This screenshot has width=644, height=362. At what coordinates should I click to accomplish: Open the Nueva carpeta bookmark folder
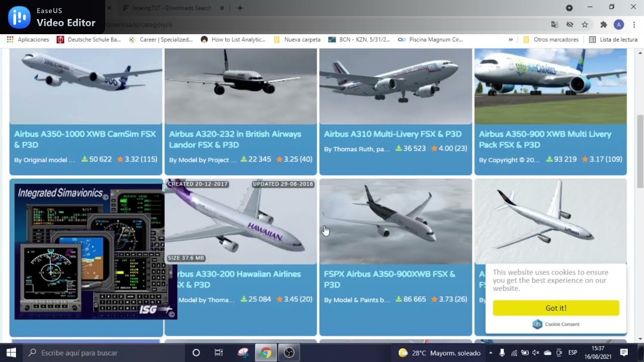tap(297, 40)
